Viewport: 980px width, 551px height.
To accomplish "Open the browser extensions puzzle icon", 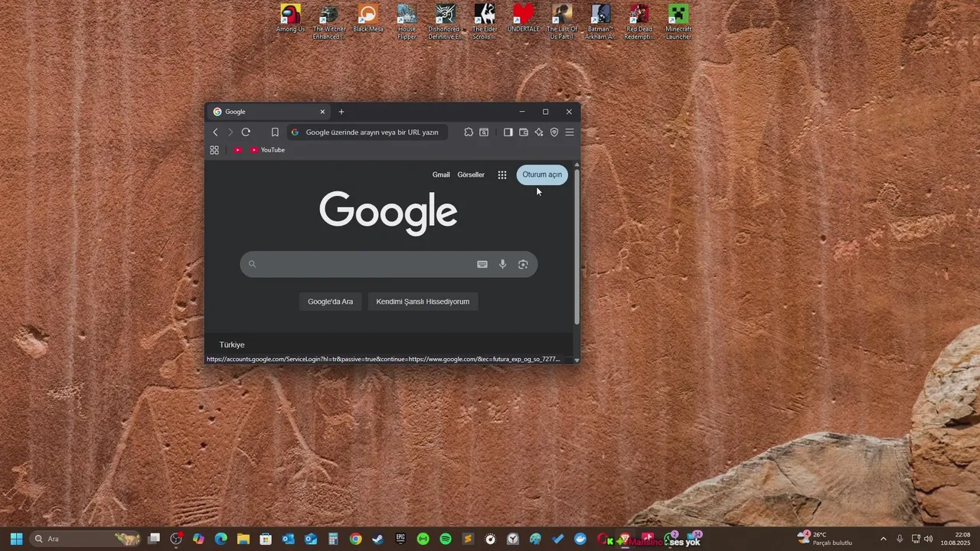I will 469,132.
